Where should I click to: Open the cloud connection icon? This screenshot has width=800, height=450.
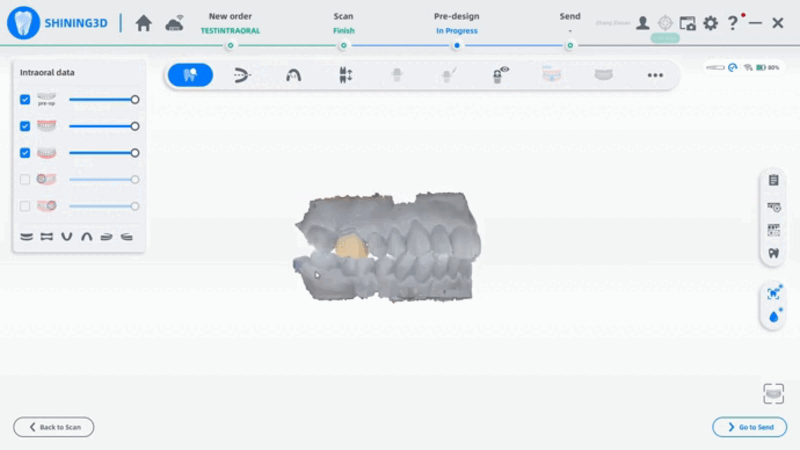pos(174,23)
